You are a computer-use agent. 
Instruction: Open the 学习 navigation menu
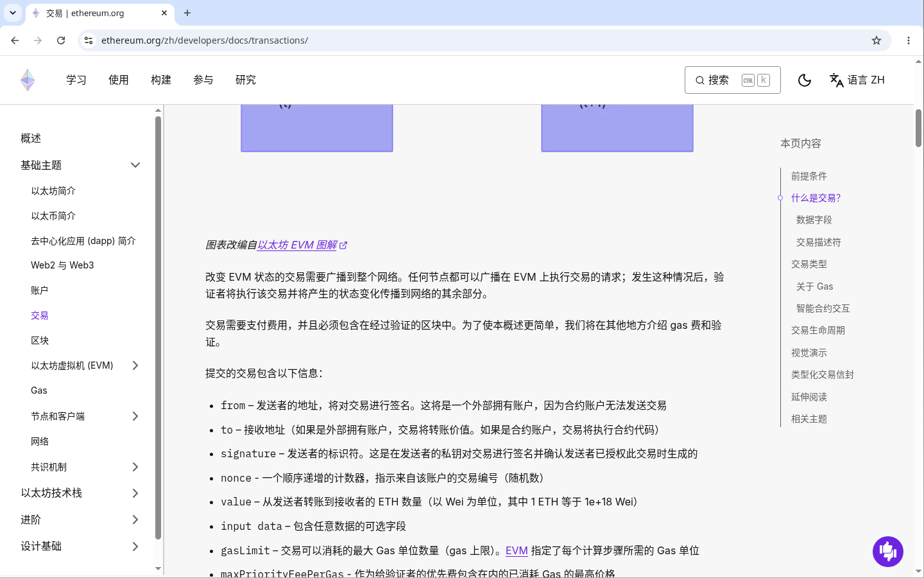coord(76,80)
